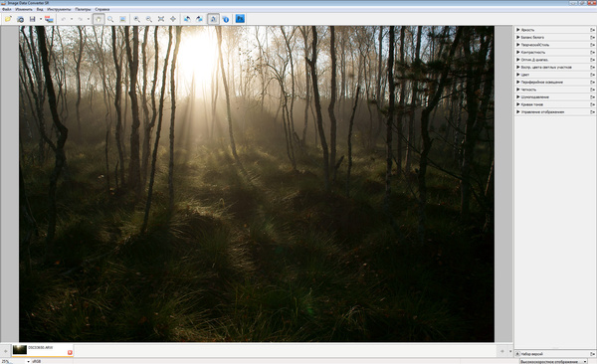597x364 pixels.
Task: Select the Hand pan tool
Action: tap(99, 19)
